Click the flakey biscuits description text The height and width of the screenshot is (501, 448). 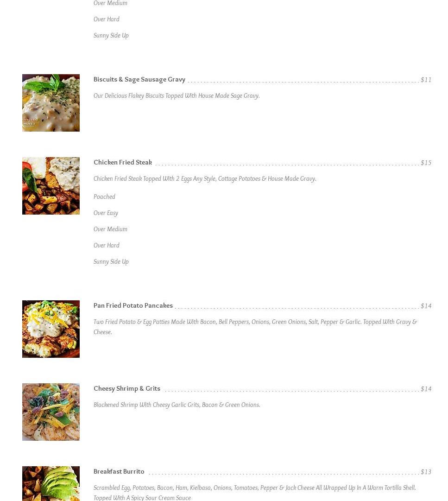177,95
